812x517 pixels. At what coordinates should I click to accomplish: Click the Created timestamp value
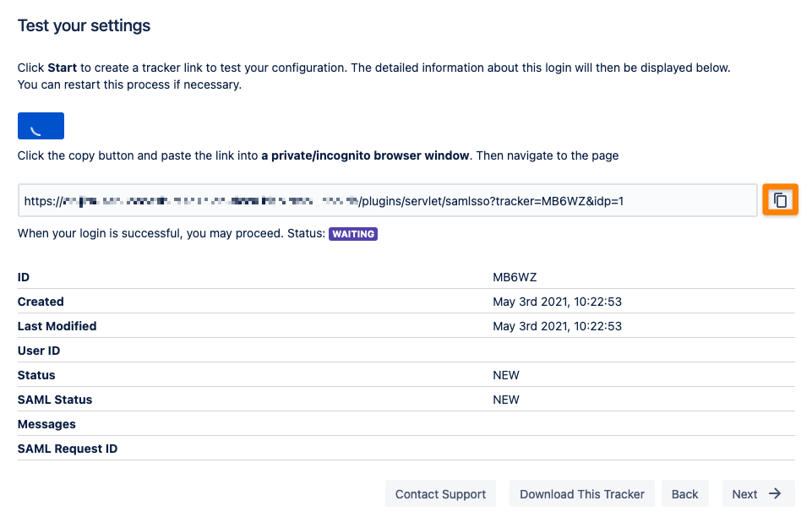557,302
